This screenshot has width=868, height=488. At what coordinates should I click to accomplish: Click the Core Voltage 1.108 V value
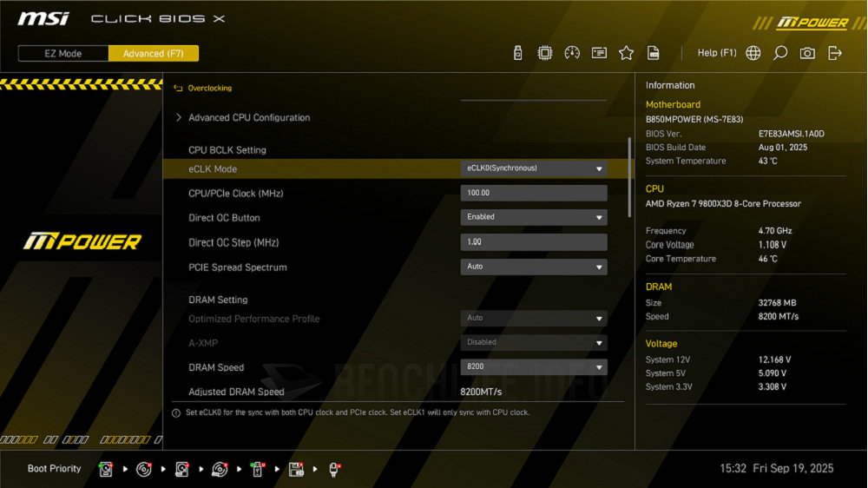click(773, 245)
